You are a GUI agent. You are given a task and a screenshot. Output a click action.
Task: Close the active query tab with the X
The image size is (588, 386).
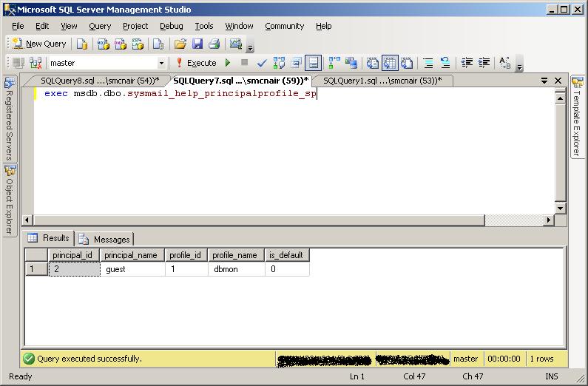tap(558, 81)
